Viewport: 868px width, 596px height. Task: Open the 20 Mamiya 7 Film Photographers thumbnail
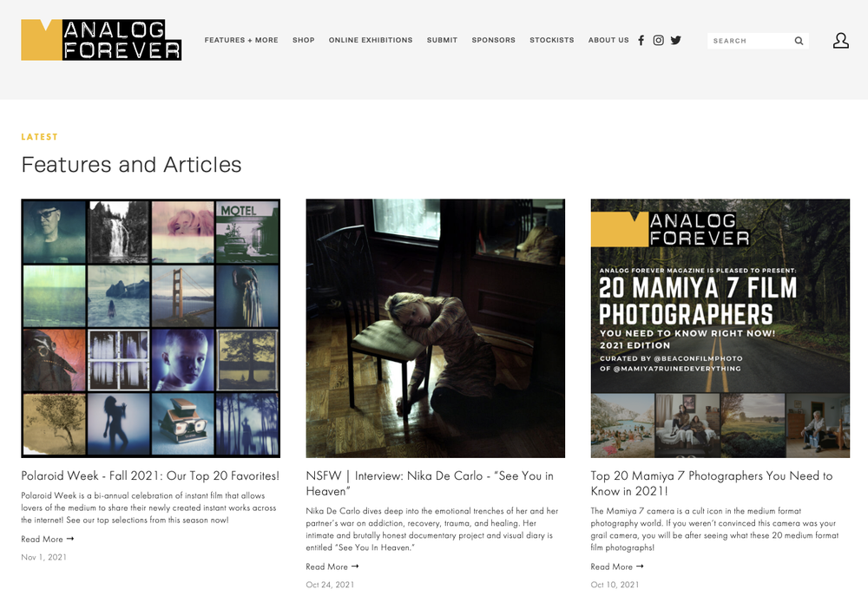tap(720, 328)
